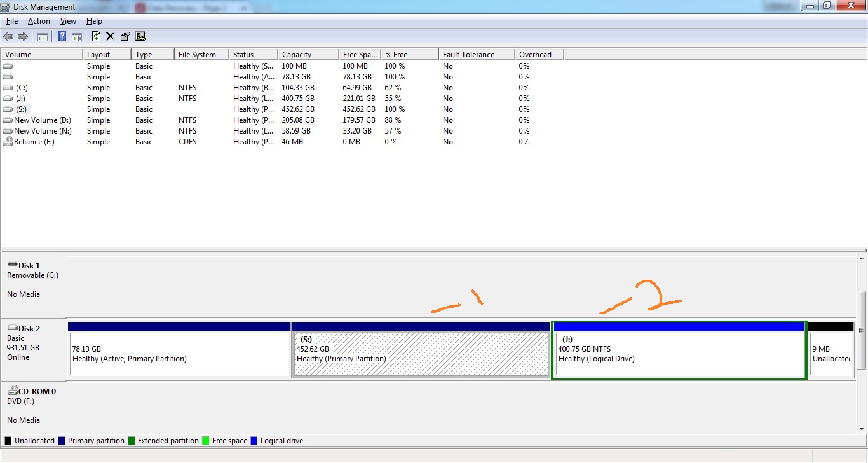Click the Refresh toolbar icon

96,37
